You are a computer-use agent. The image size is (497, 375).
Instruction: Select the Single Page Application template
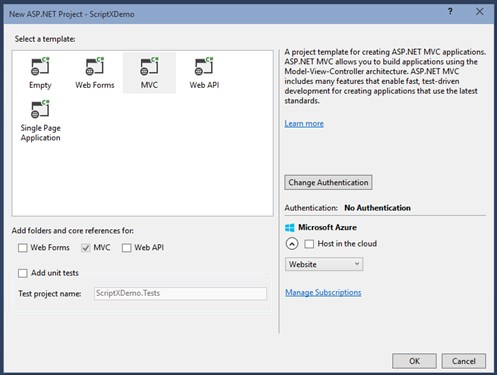point(40,122)
